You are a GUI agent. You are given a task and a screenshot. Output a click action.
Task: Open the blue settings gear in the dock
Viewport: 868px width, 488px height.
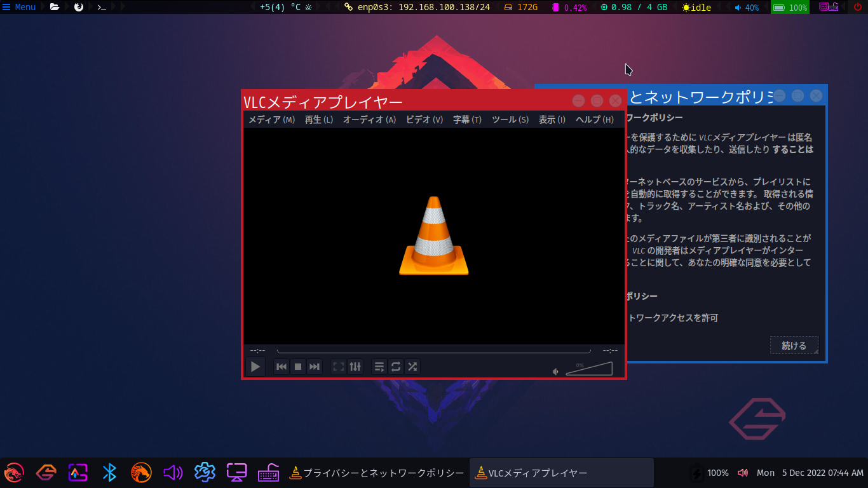point(205,473)
